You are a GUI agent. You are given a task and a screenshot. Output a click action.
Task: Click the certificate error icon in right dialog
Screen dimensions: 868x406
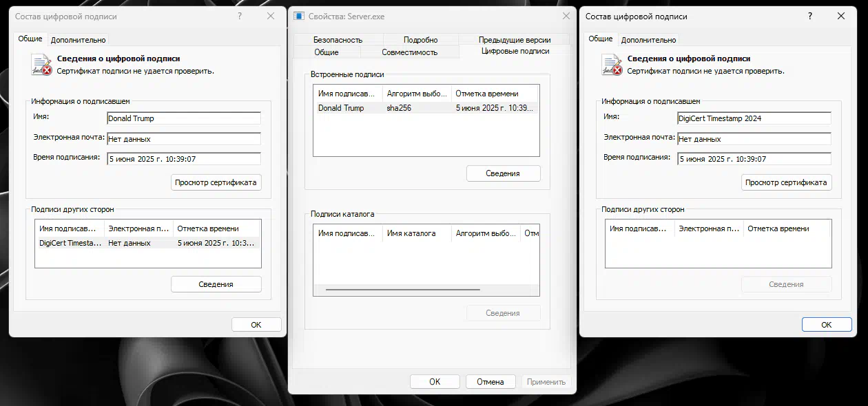point(612,64)
